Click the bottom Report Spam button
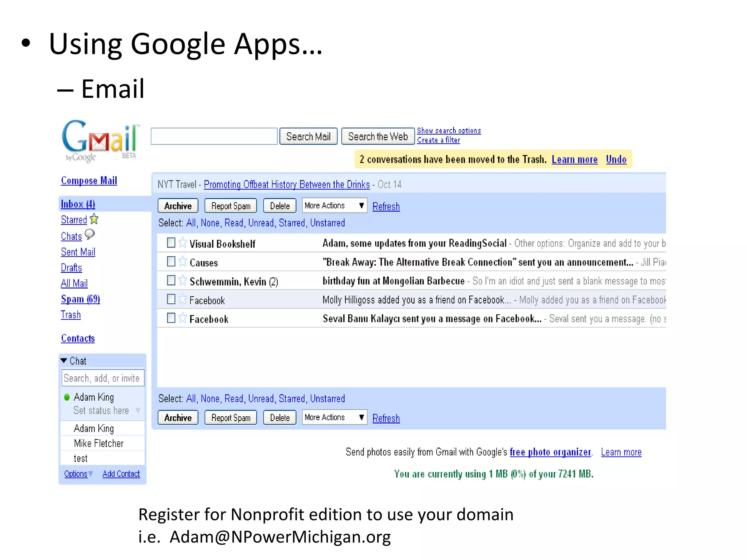 [231, 418]
